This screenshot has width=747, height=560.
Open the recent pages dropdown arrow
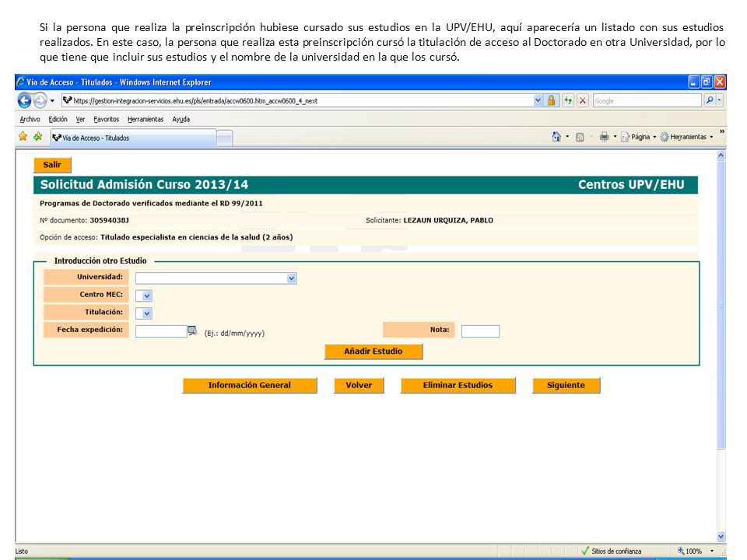(x=52, y=101)
